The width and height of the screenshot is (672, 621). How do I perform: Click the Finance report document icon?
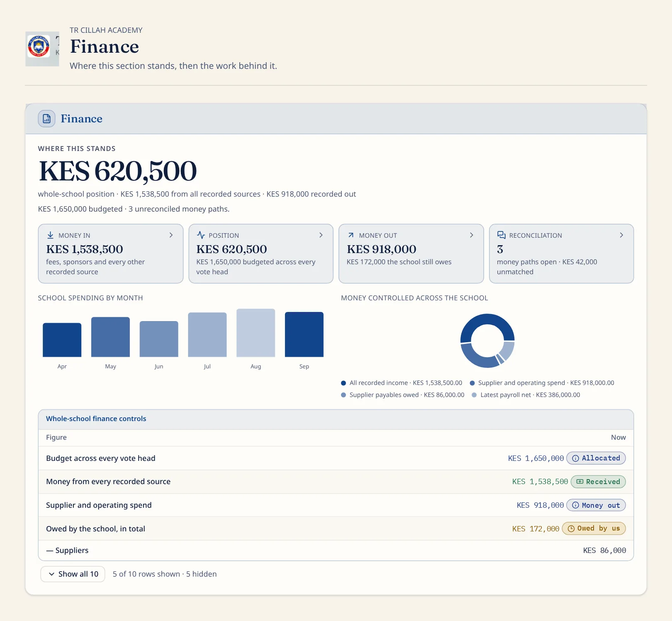pos(46,119)
